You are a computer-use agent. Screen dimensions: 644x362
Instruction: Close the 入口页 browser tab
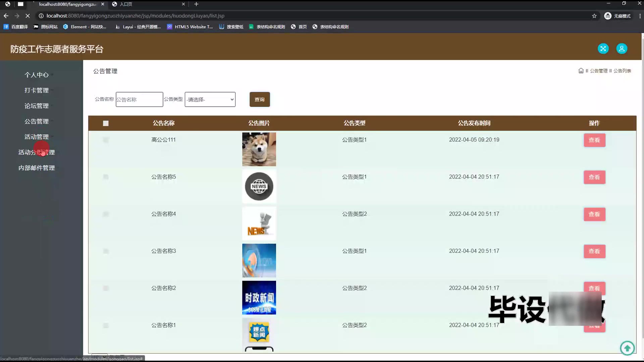183,4
